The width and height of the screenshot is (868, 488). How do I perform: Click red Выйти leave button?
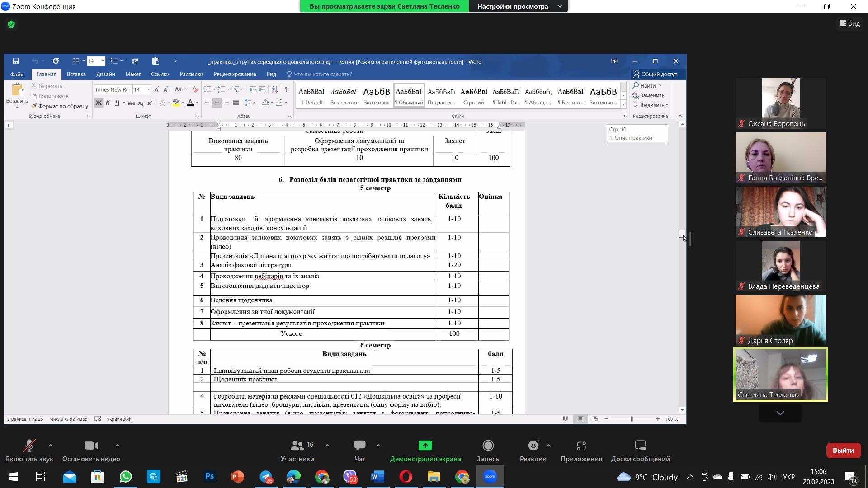point(843,450)
